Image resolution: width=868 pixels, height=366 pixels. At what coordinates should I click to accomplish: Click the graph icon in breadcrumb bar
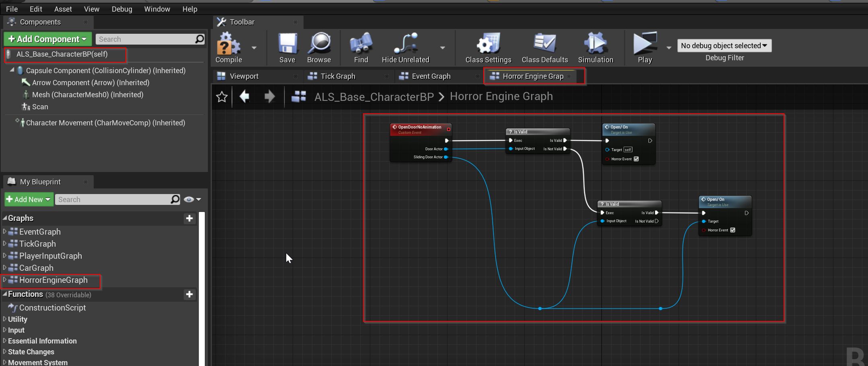pyautogui.click(x=299, y=96)
